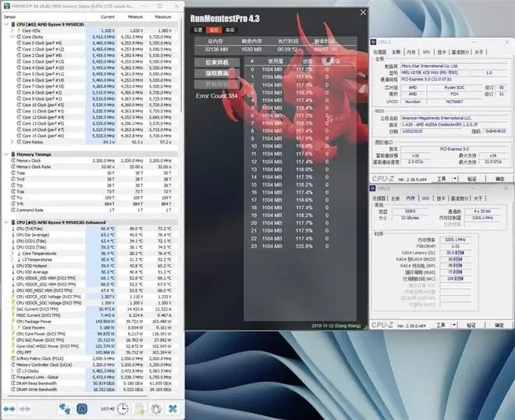Expand the Core VIDs tree row
515x420 pixels.
[x=11, y=30]
